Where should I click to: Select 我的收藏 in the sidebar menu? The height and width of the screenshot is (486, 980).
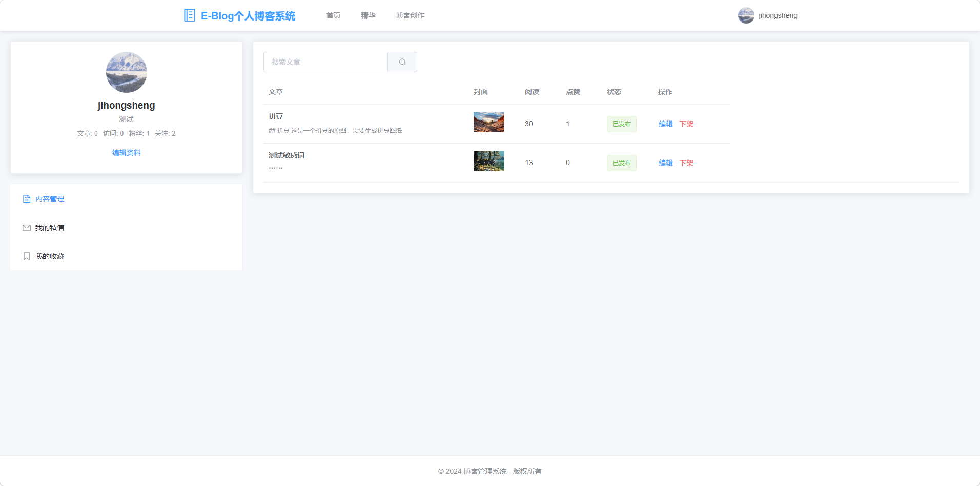click(x=126, y=256)
